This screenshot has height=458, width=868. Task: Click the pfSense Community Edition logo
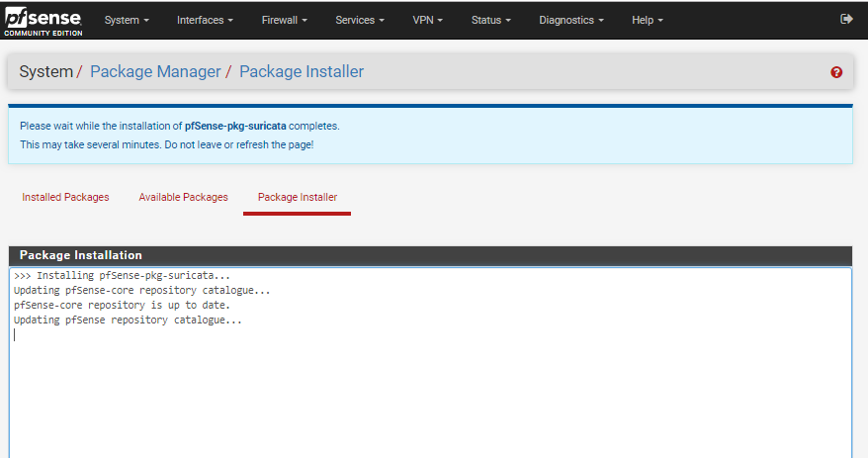[x=43, y=21]
